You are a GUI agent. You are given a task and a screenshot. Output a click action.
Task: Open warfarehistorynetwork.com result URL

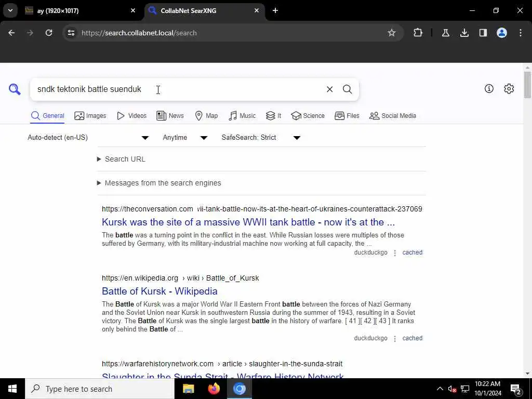pyautogui.click(x=222, y=364)
